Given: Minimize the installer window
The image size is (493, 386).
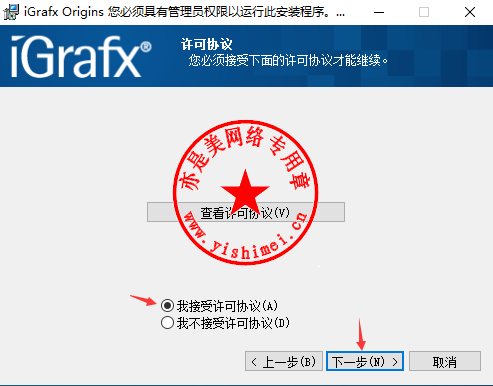Looking at the screenshot, I should pyautogui.click(x=379, y=12).
